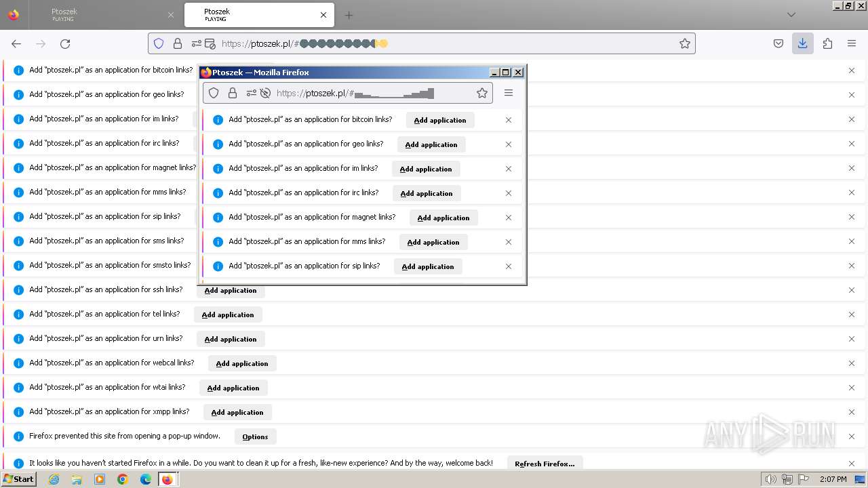
Task: Open tracking protection shield in the main window
Action: pyautogui.click(x=159, y=43)
